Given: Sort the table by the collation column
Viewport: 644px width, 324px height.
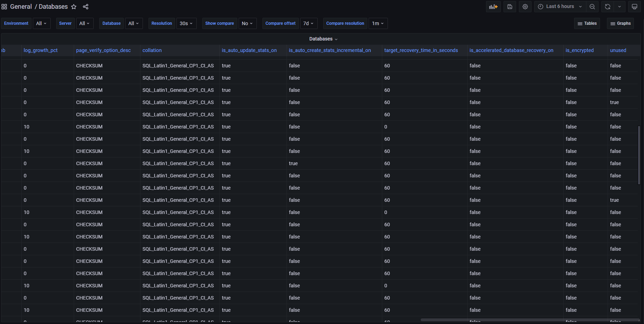Looking at the screenshot, I should [x=152, y=50].
